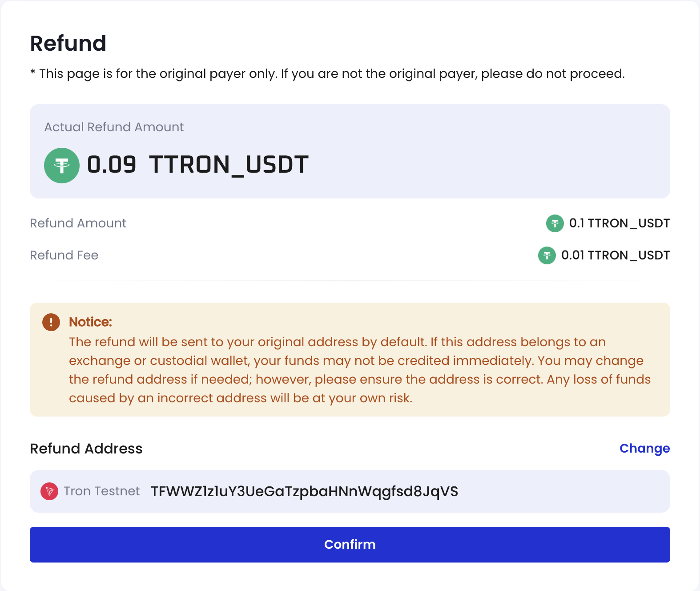Screen dimensions: 700x591
Task: Click the Tron Testnet network label
Action: click(x=102, y=491)
